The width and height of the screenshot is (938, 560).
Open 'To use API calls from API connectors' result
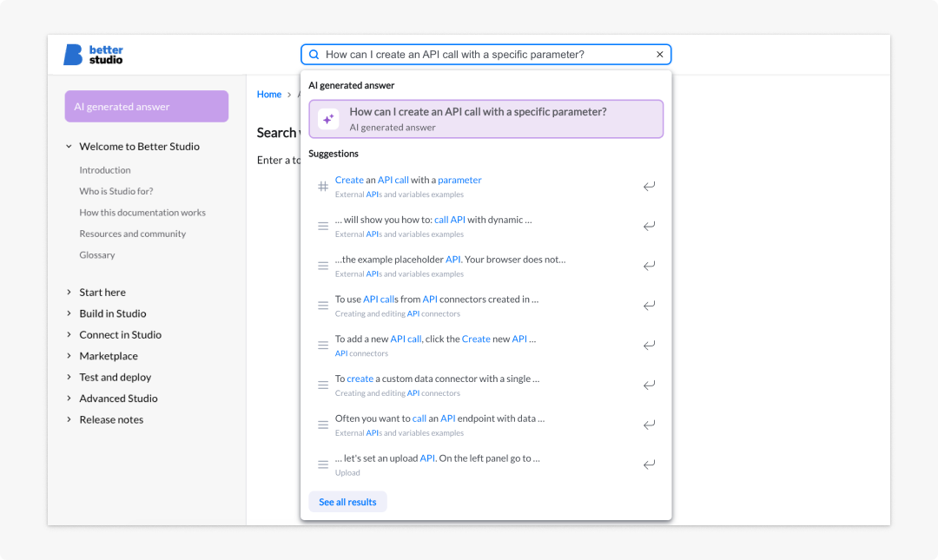[486, 306]
